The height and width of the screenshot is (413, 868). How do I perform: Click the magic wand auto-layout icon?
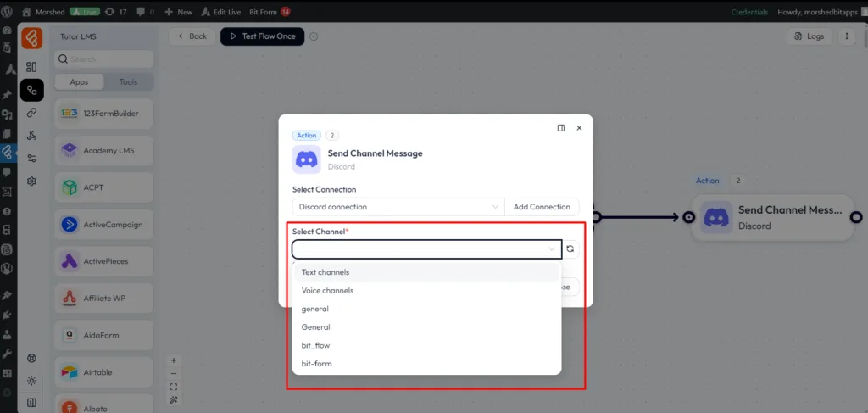click(x=174, y=399)
